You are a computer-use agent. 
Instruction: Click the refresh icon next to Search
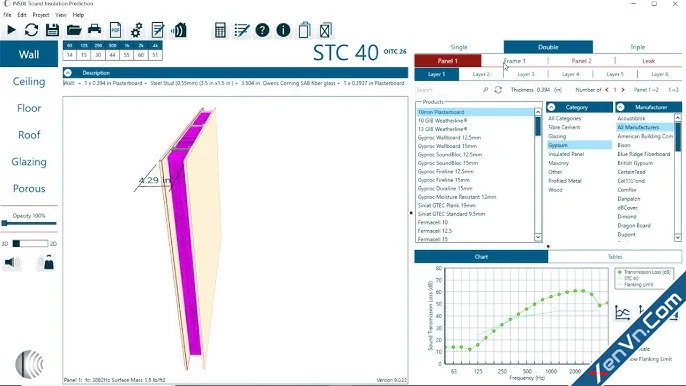[498, 90]
